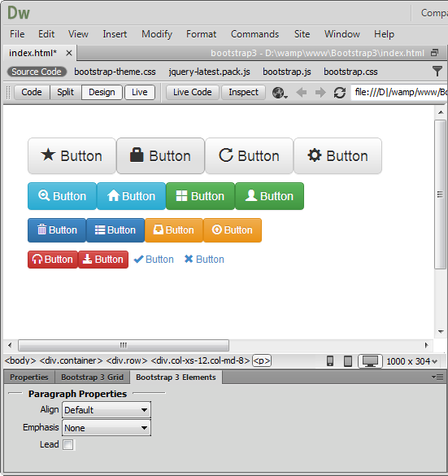448x476 pixels.
Task: Select the mobile size phone icon
Action: pos(330,361)
